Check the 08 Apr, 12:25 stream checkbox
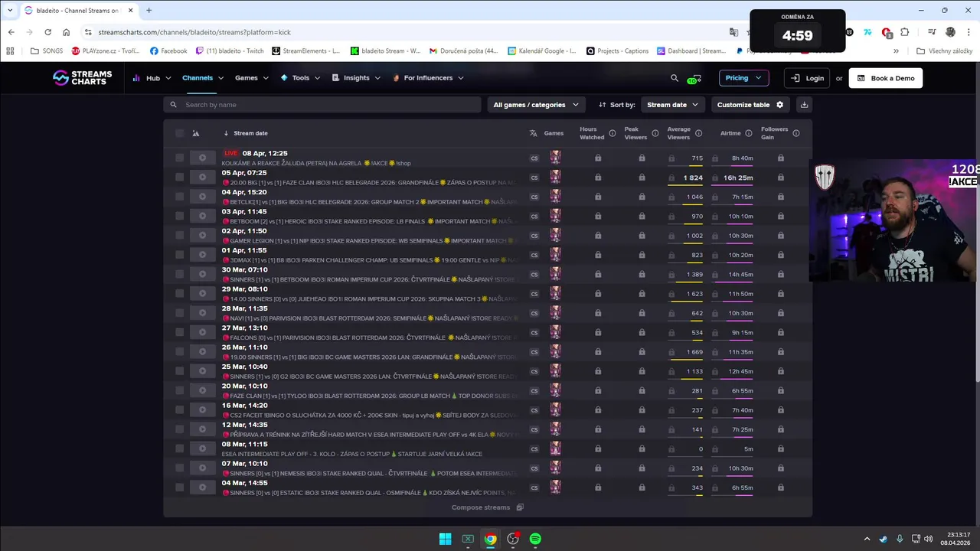980x551 pixels. tap(179, 158)
